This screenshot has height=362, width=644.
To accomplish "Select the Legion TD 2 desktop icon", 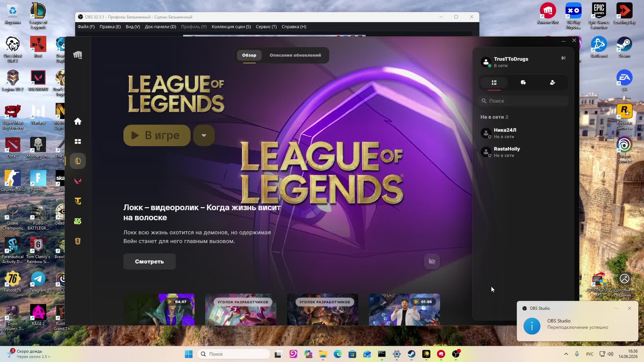I will 13,81.
